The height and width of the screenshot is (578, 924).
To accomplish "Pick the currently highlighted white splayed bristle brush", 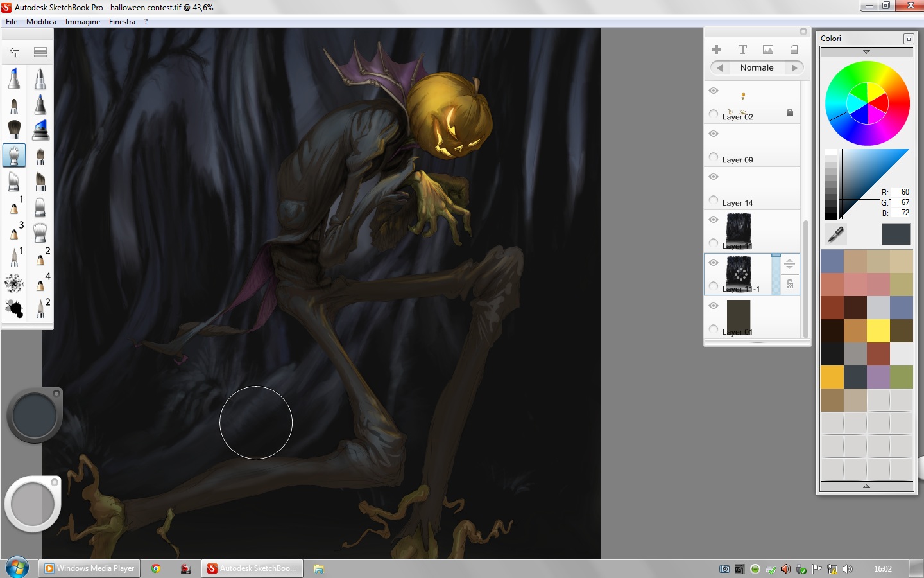I will click(14, 155).
